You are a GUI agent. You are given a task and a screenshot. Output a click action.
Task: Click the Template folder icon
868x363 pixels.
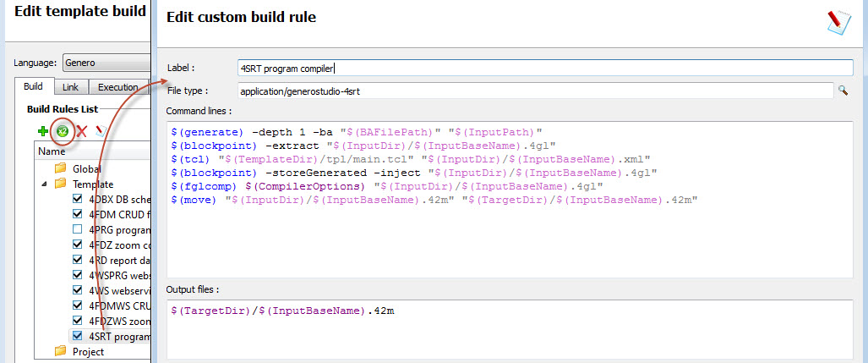pyautogui.click(x=60, y=184)
